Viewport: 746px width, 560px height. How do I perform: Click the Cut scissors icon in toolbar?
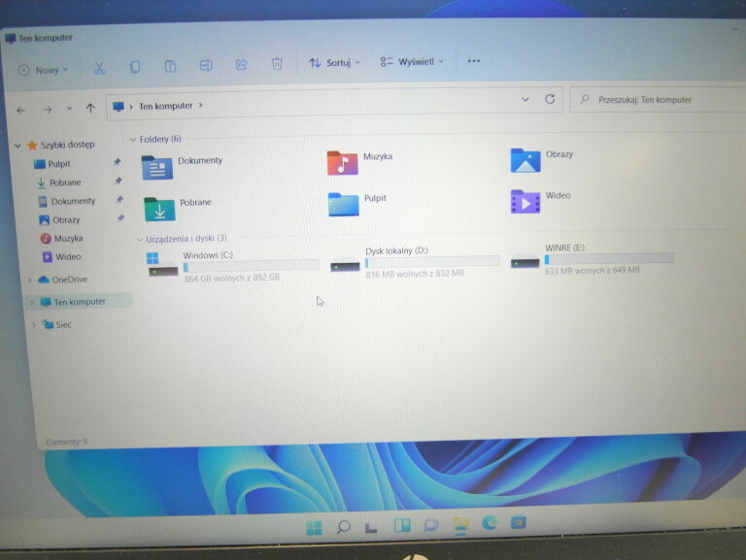99,69
